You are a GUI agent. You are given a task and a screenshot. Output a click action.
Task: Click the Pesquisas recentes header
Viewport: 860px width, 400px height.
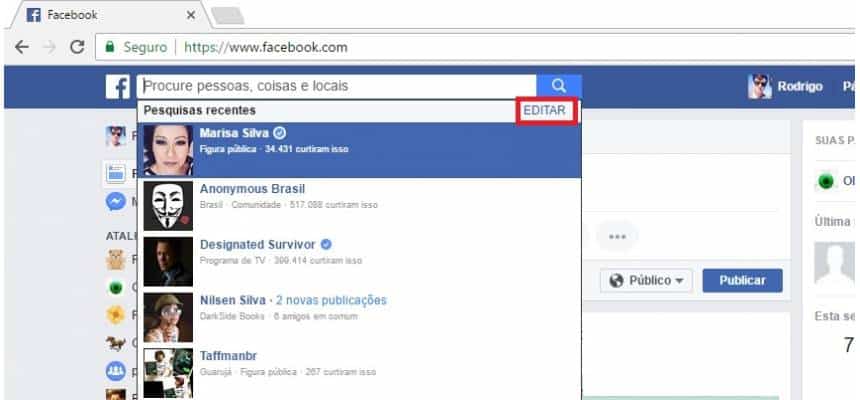pyautogui.click(x=200, y=110)
